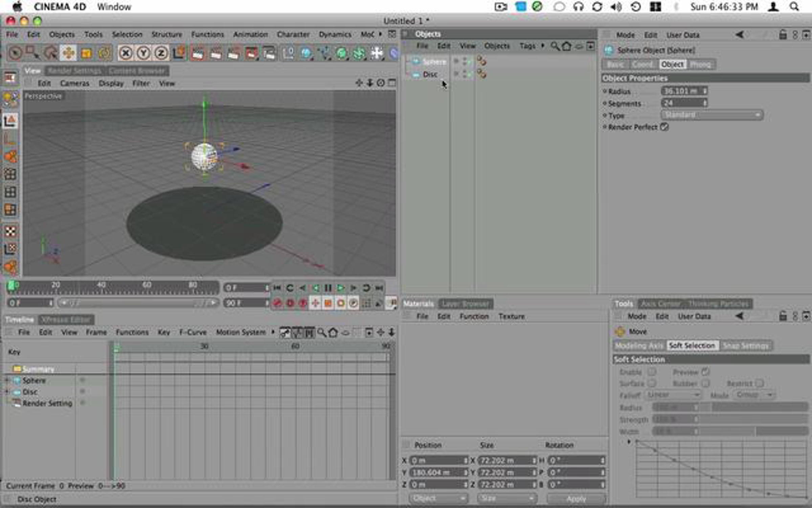Toggle Y axis lock
Screen dimensions: 812x508
point(143,53)
